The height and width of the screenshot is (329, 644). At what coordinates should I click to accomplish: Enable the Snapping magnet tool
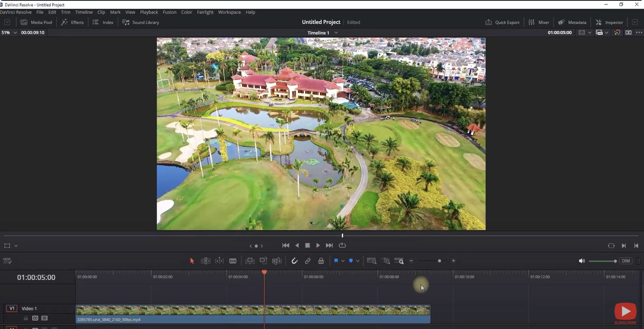(x=295, y=261)
